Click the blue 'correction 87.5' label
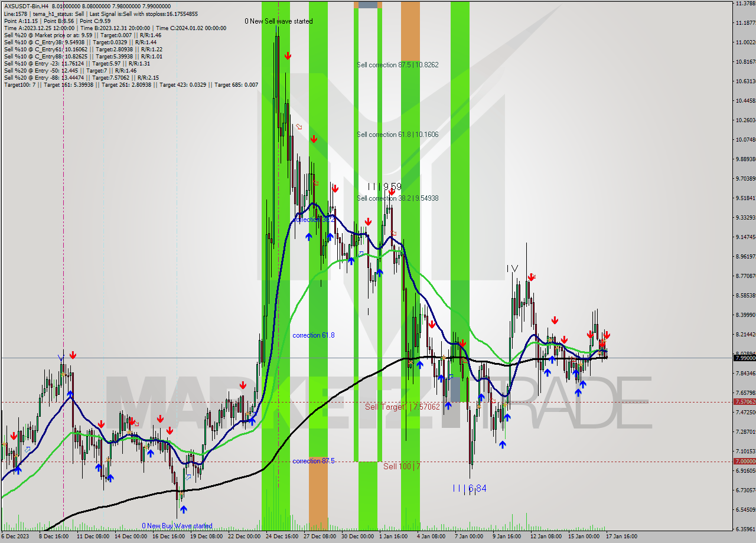This screenshot has height=543, width=756. click(314, 461)
